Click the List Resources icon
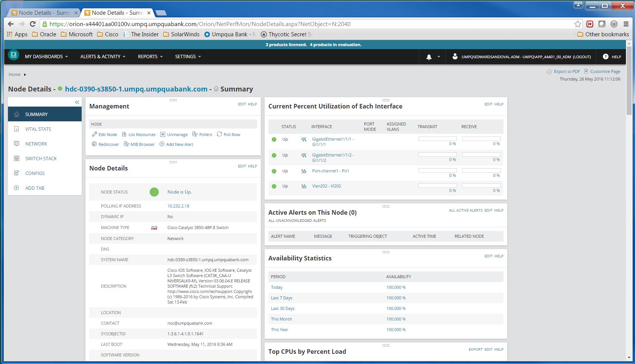Image resolution: width=635 pixels, height=364 pixels. coord(124,134)
